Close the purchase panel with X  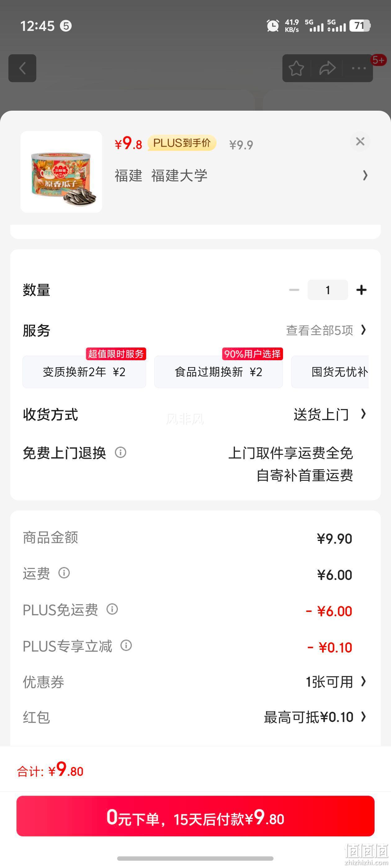point(360,142)
